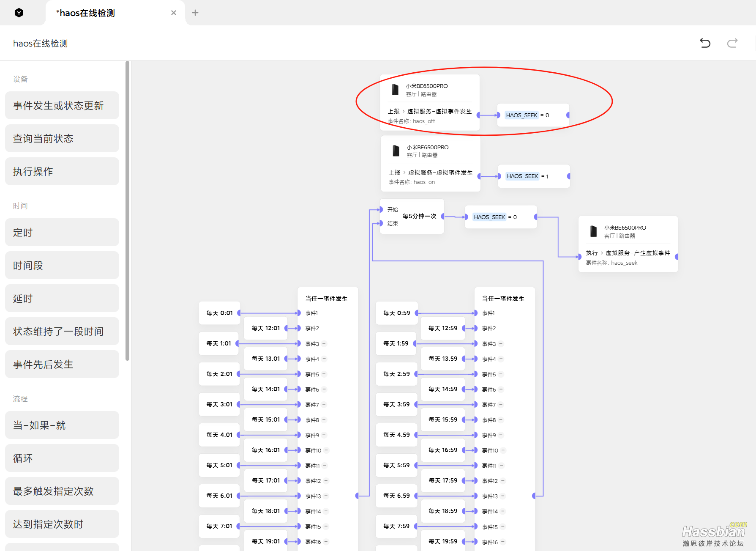
Task: Select the 每天 13:01 timer node
Action: 266,359
